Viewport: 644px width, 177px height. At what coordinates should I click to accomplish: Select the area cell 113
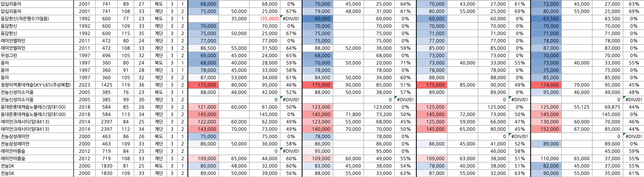pos(126,114)
